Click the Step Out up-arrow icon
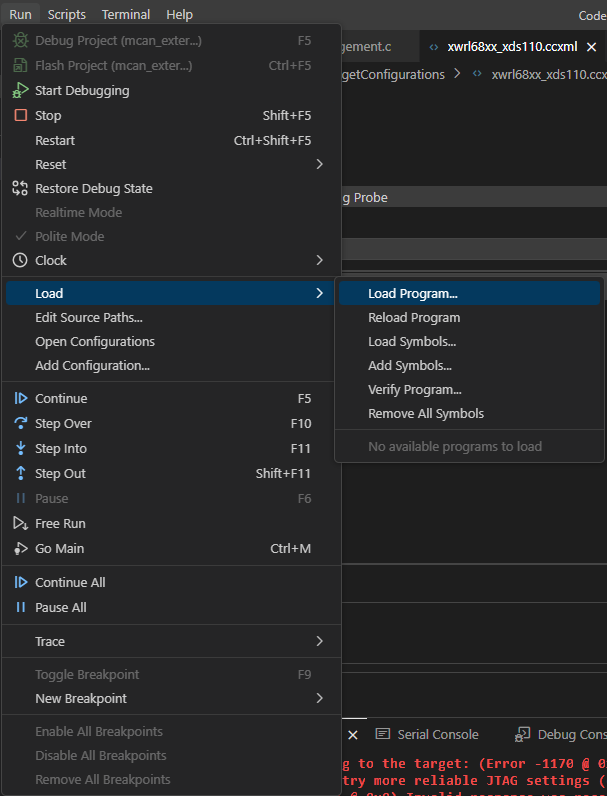The width and height of the screenshot is (607, 796). pyautogui.click(x=20, y=473)
